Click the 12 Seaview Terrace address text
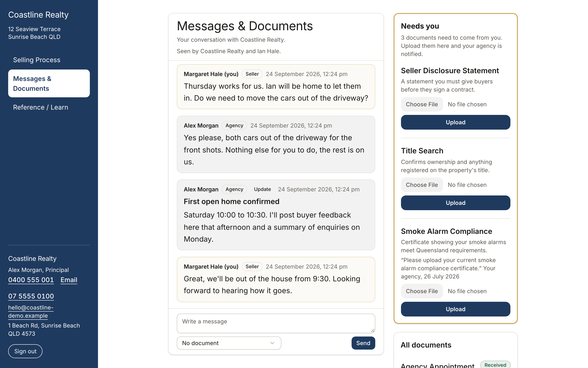The height and width of the screenshot is (368, 588). pyautogui.click(x=34, y=33)
